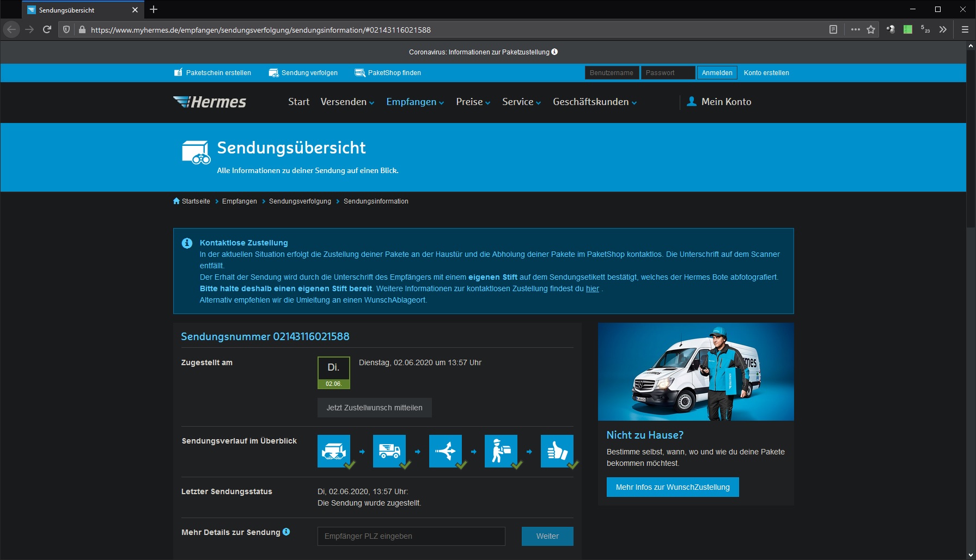Click the parcel handover status icon
976x560 pixels.
coord(334,451)
